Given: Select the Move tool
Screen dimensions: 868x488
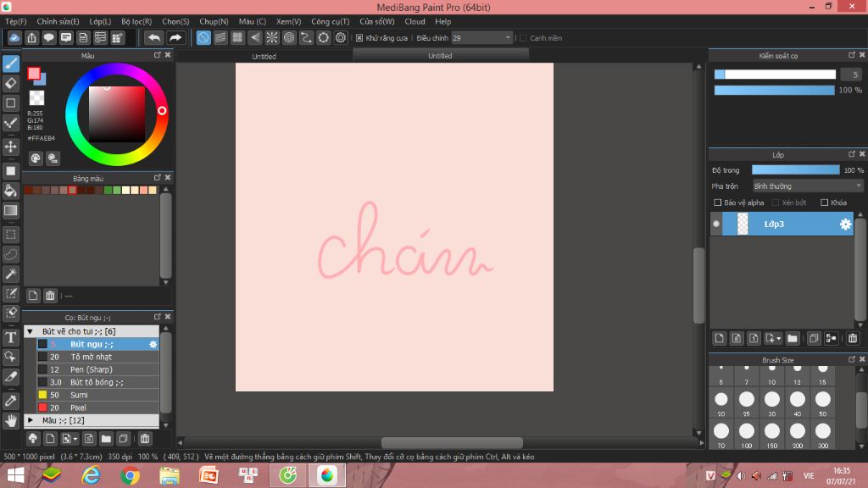Looking at the screenshot, I should [x=10, y=147].
